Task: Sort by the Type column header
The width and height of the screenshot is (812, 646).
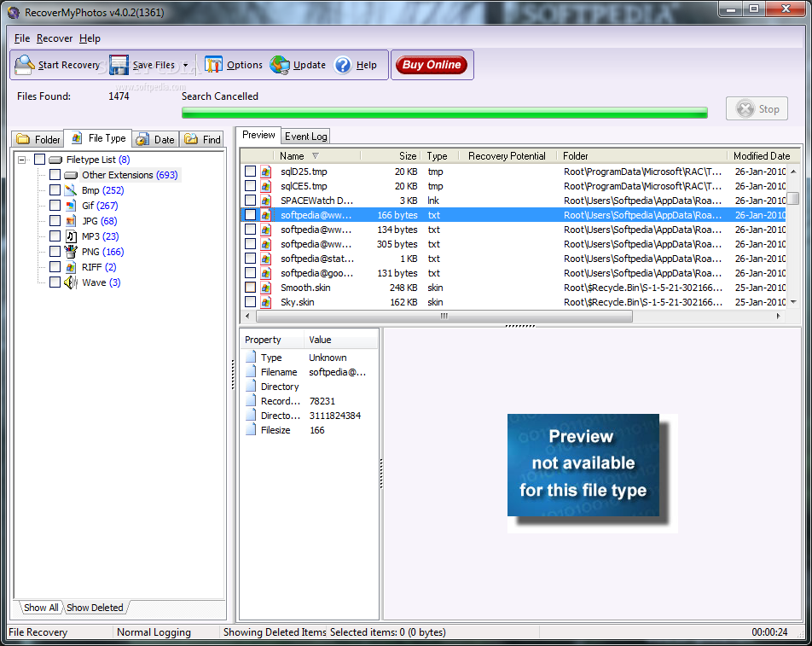Action: click(x=439, y=156)
